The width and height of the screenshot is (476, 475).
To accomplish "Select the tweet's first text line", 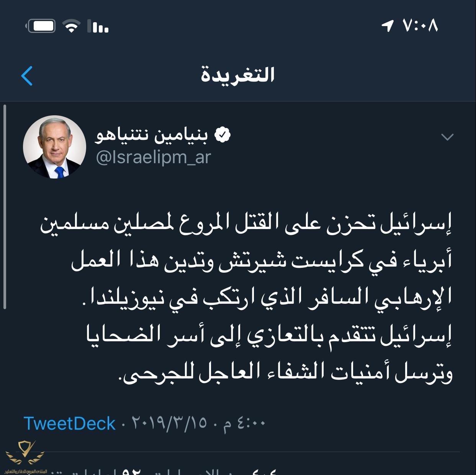I will tap(246, 223).
